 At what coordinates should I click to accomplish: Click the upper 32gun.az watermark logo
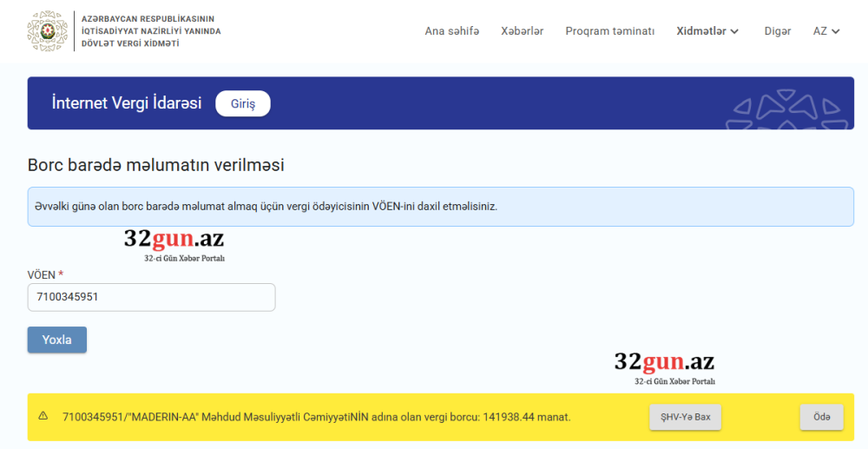174,244
